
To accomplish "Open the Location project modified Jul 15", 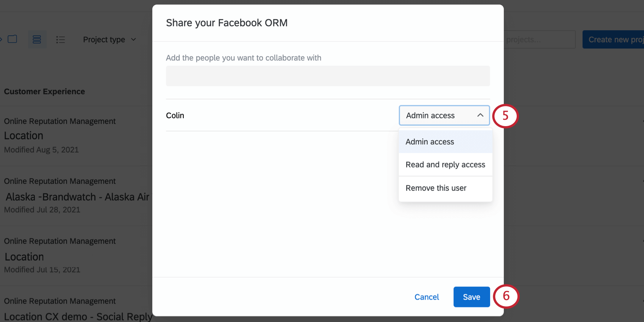I will click(x=24, y=257).
